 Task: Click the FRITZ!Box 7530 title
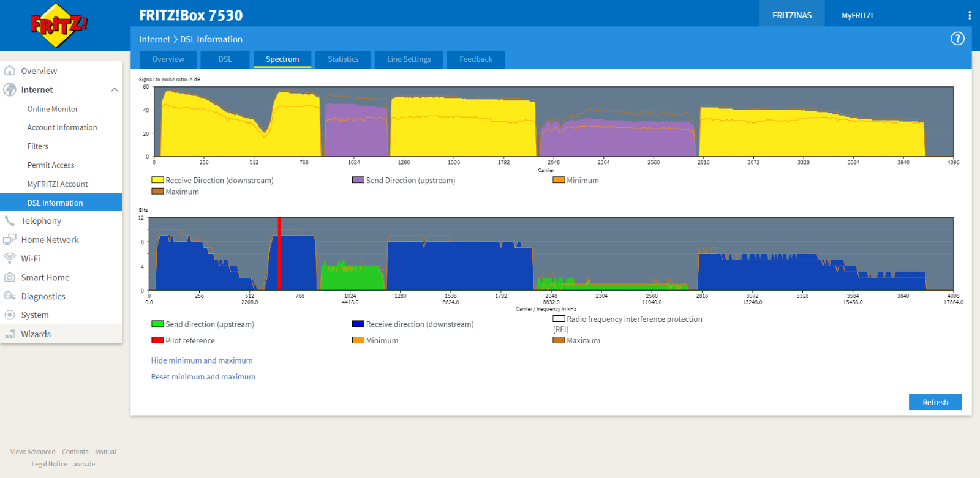click(x=190, y=15)
